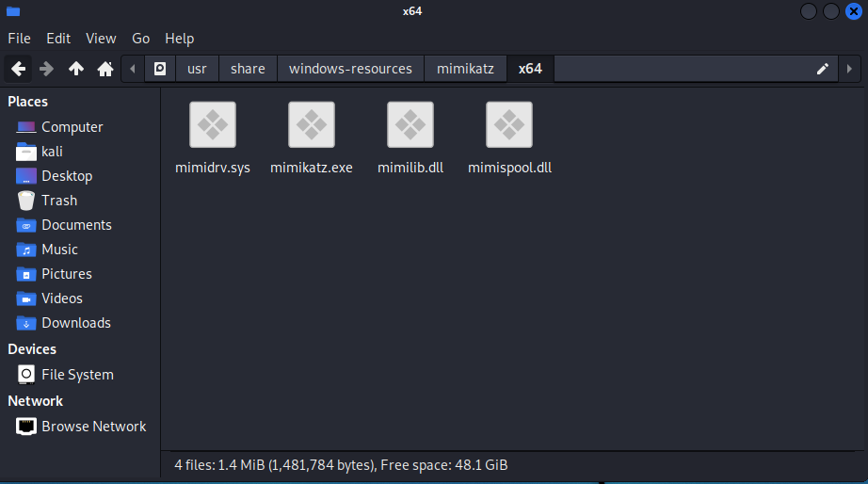Navigate to usr in the path bar
The width and height of the screenshot is (868, 484).
(x=197, y=69)
